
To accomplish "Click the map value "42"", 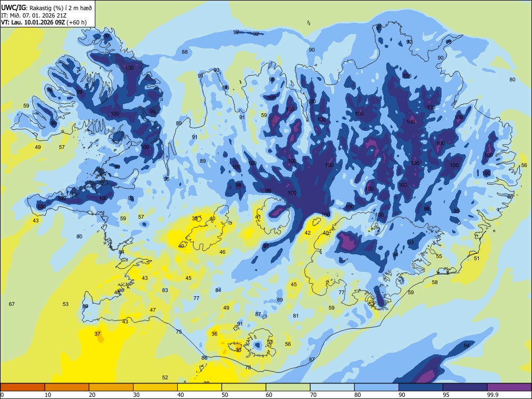I will [x=307, y=233].
